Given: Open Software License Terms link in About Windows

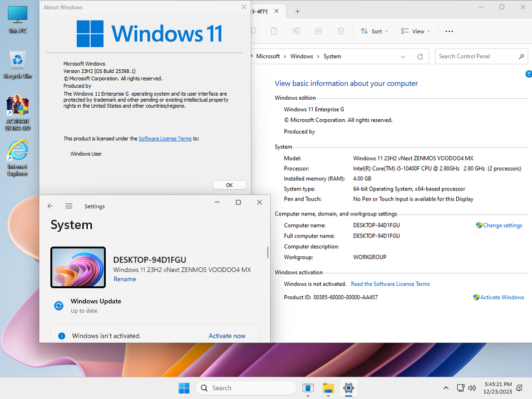Looking at the screenshot, I should 165,139.
